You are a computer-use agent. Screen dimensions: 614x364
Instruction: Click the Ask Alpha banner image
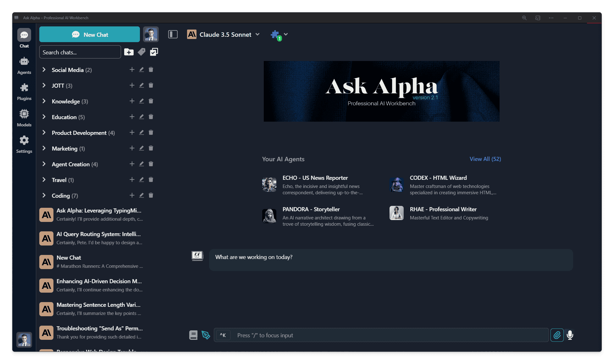pyautogui.click(x=381, y=91)
